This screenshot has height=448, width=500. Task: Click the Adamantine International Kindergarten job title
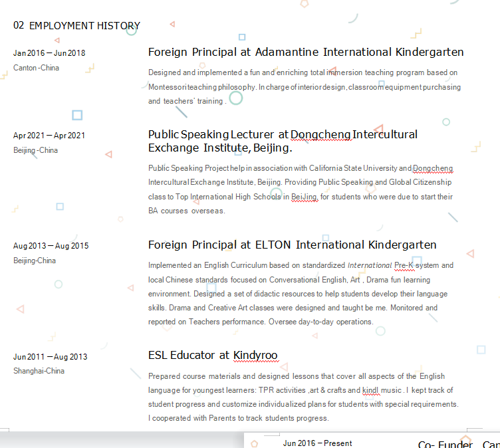coord(306,52)
